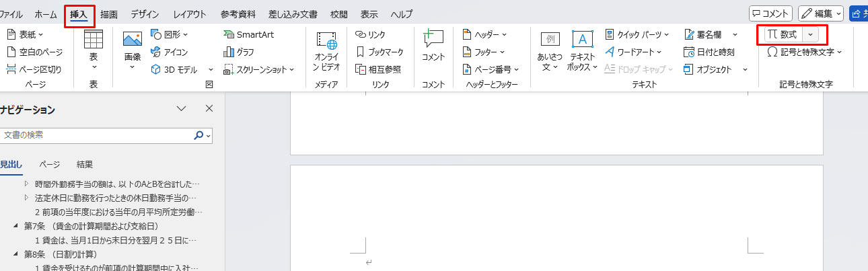Insert a SmartArt graphic
This screenshot has height=271, width=868.
click(249, 34)
